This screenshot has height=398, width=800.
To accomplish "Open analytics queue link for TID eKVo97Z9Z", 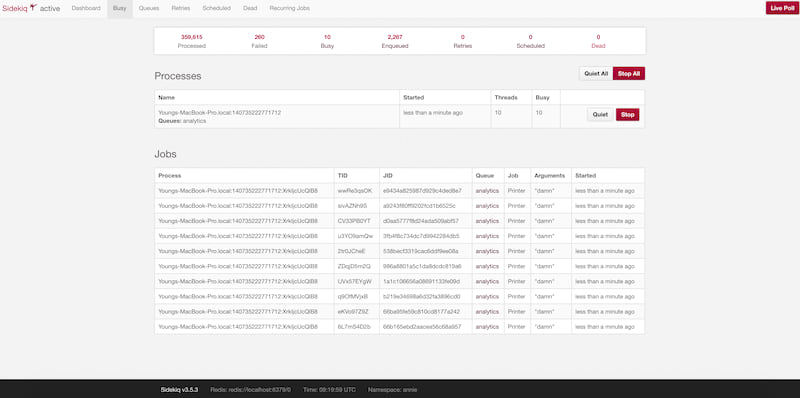I will 487,312.
